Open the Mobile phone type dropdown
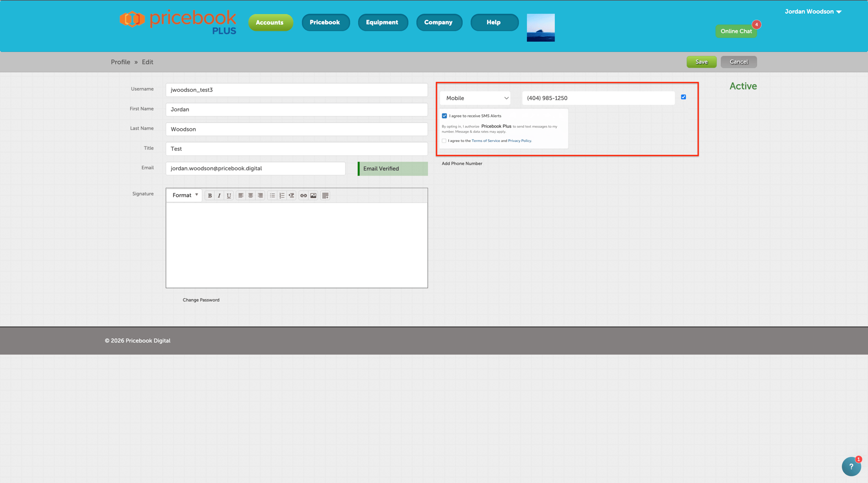The width and height of the screenshot is (868, 483). coord(476,98)
